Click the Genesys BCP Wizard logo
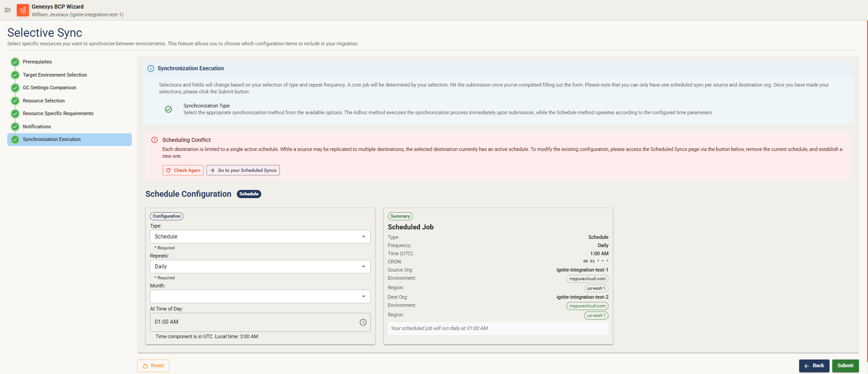Screen dimensions: 868x374 (x=23, y=10)
